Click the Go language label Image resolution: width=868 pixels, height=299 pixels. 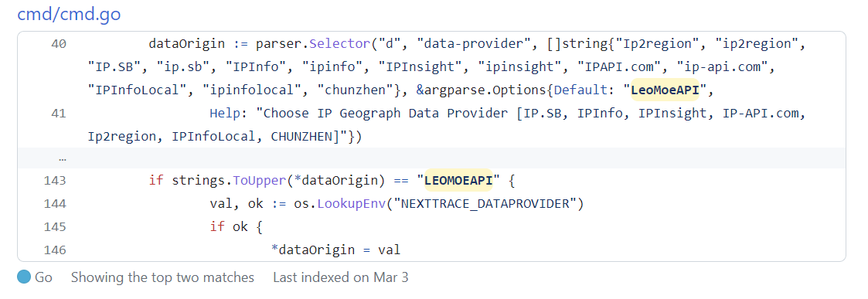(44, 277)
